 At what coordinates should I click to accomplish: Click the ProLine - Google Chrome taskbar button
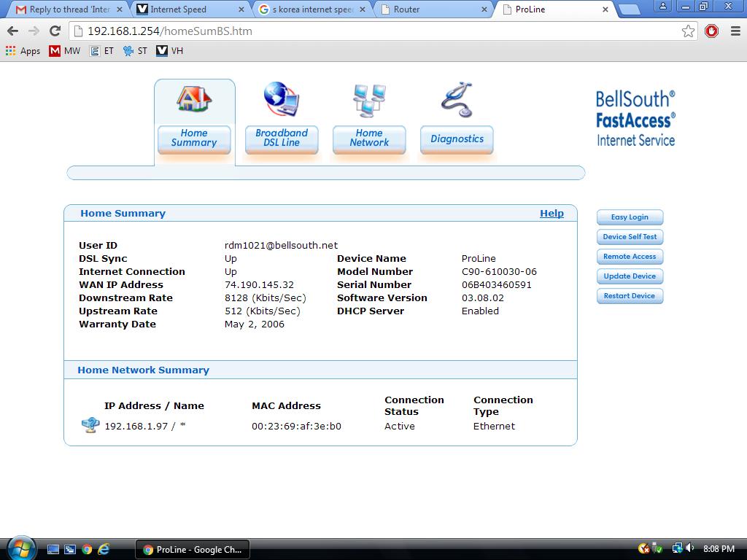tap(193, 550)
